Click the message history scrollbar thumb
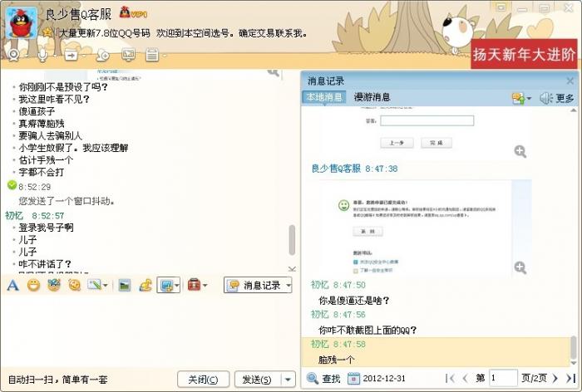 click(574, 347)
